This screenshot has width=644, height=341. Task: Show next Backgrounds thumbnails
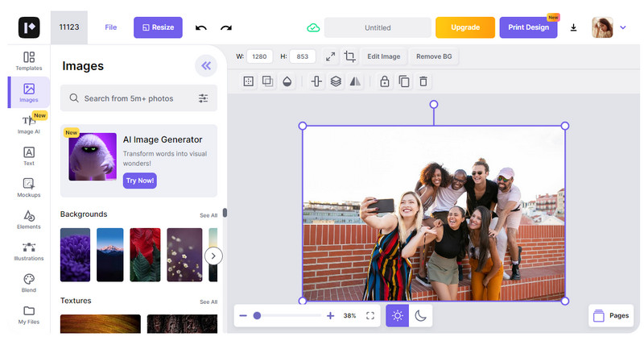[x=213, y=256]
